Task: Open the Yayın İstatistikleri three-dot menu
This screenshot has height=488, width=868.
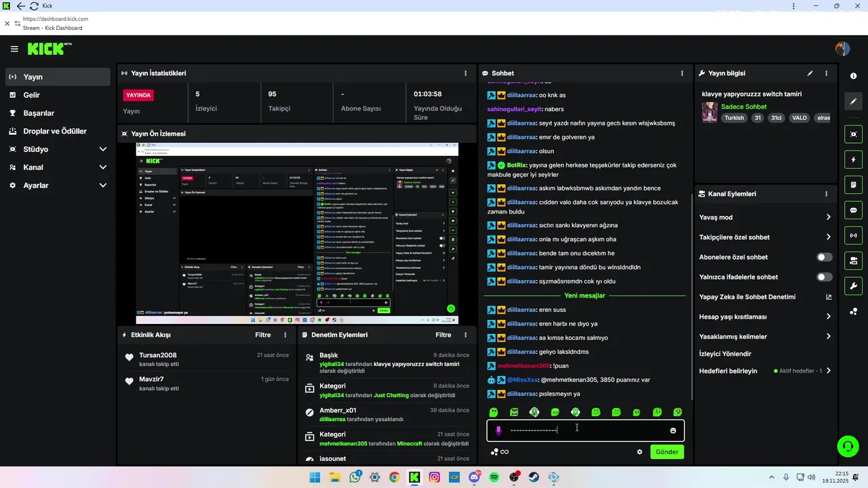Action: pyautogui.click(x=465, y=73)
